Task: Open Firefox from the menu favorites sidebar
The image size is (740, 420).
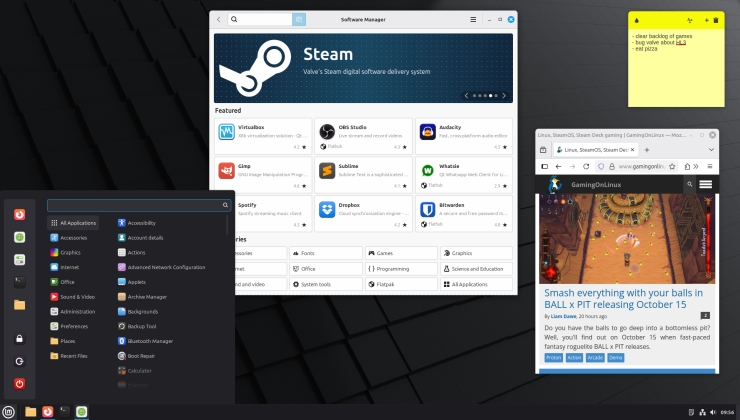Action: coord(19,214)
